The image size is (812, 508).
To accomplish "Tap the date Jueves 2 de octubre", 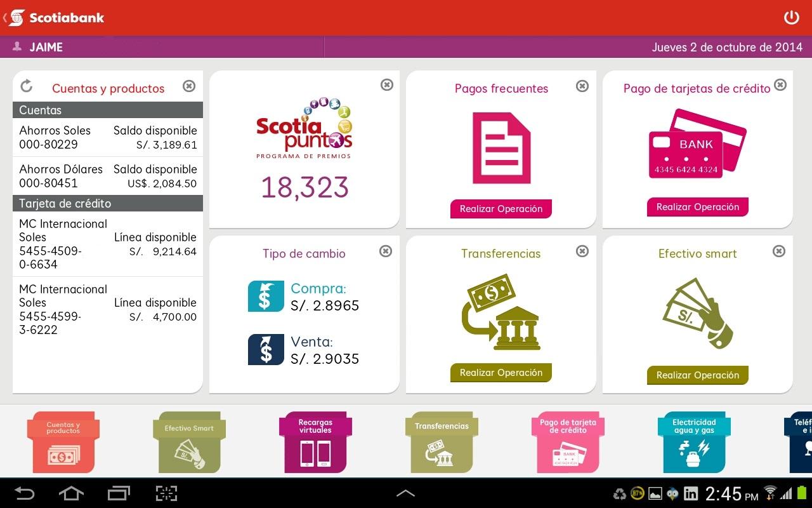I will pyautogui.click(x=728, y=47).
